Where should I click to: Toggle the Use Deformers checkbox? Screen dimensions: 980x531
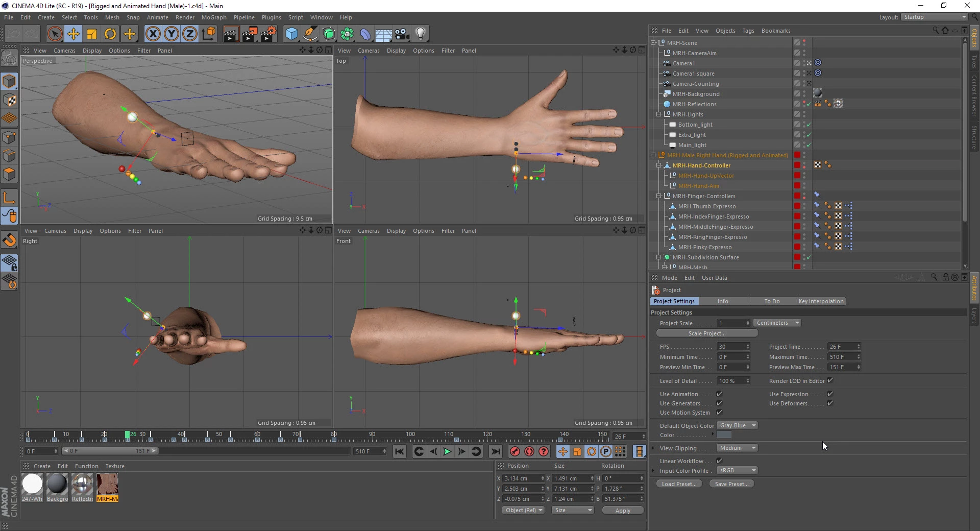830,403
